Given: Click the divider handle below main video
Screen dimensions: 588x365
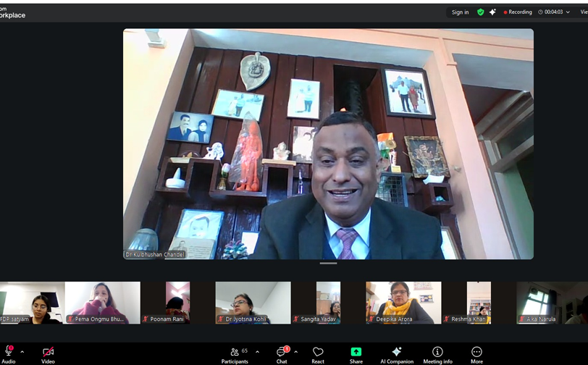Looking at the screenshot, I should point(328,264).
